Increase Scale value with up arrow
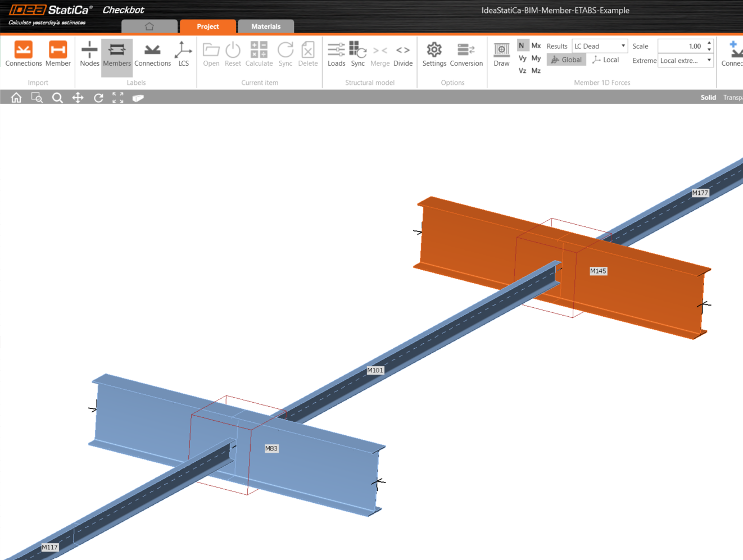The image size is (743, 560). click(709, 43)
